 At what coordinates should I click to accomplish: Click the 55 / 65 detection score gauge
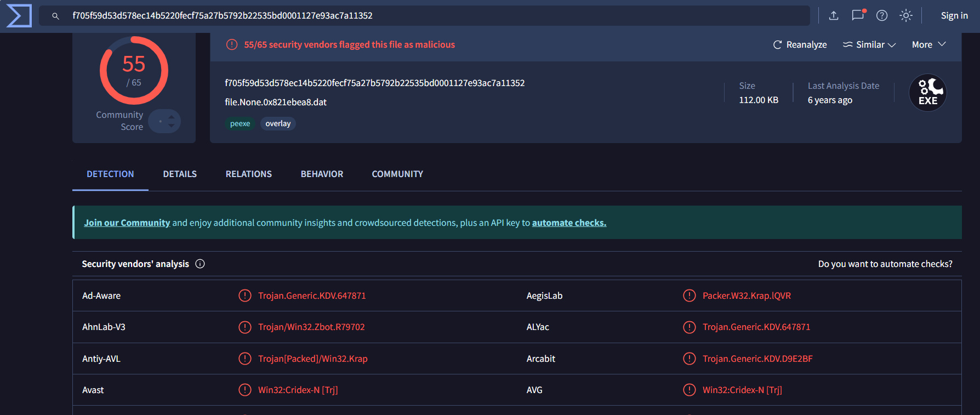134,70
